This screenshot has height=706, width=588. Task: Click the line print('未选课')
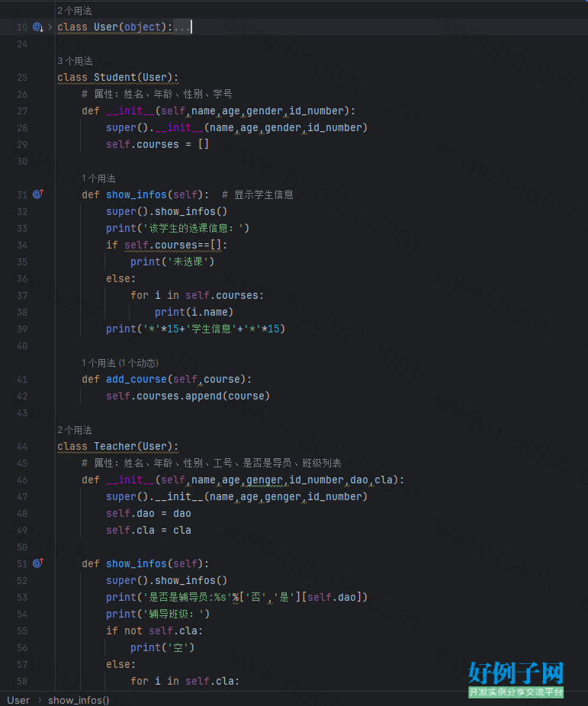point(172,262)
